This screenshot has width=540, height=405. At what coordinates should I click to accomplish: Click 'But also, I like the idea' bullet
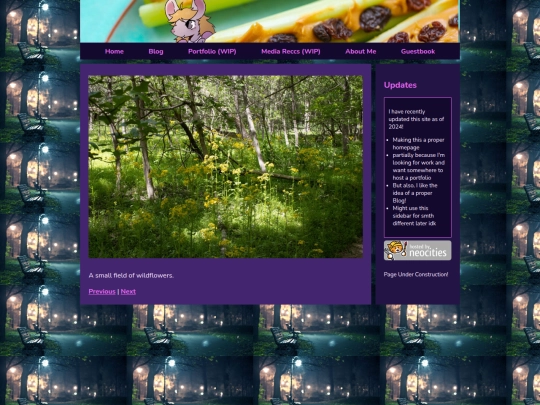(x=415, y=193)
